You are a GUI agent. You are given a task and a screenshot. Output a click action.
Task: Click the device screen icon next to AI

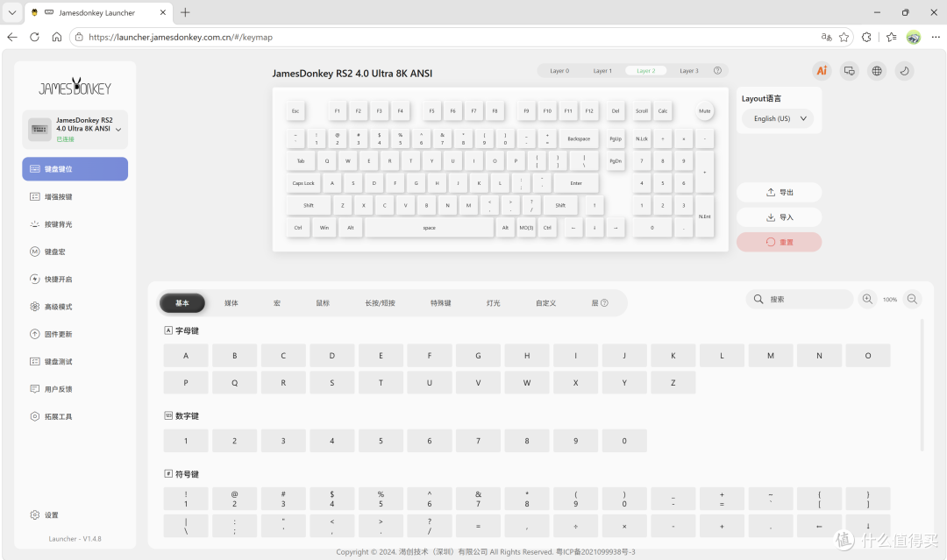(x=849, y=71)
